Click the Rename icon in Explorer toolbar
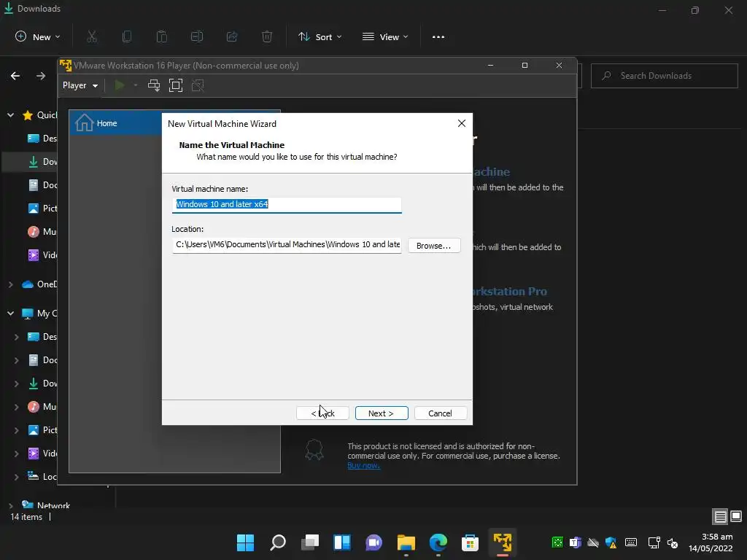The height and width of the screenshot is (560, 747). 197,36
